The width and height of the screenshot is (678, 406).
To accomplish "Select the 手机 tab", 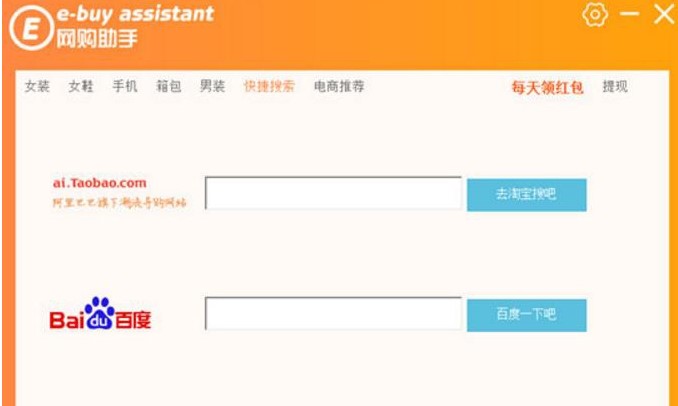I will coord(125,87).
